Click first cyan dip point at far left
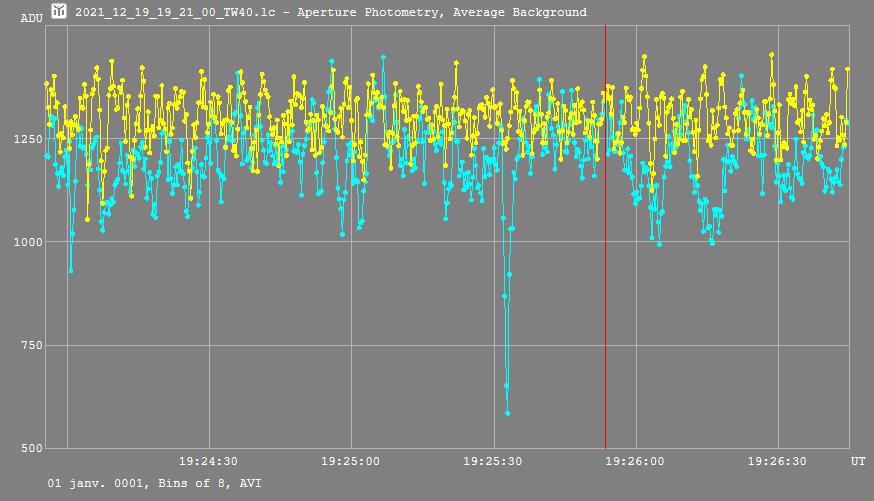 point(70,270)
